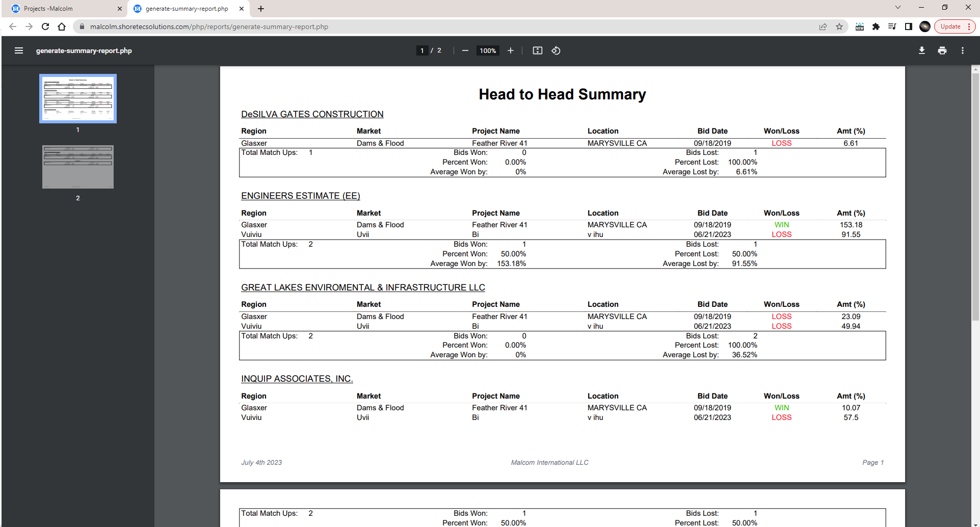Screen dimensions: 980x527
Task: Click the 153.18 amount value
Action: 851,225
